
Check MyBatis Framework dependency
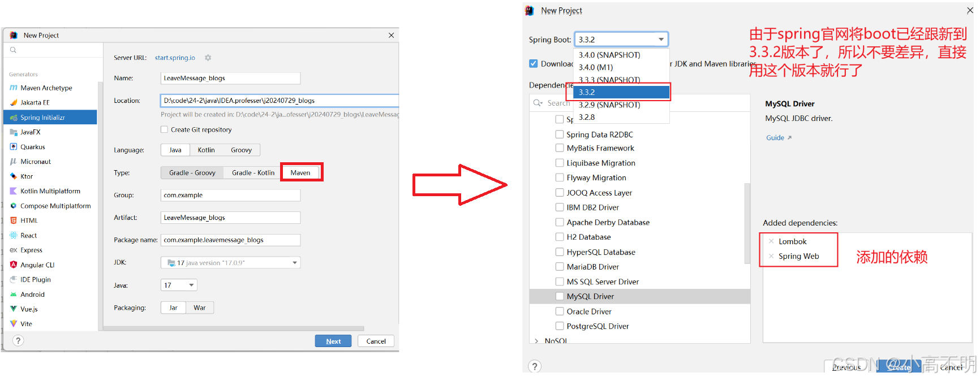point(559,148)
